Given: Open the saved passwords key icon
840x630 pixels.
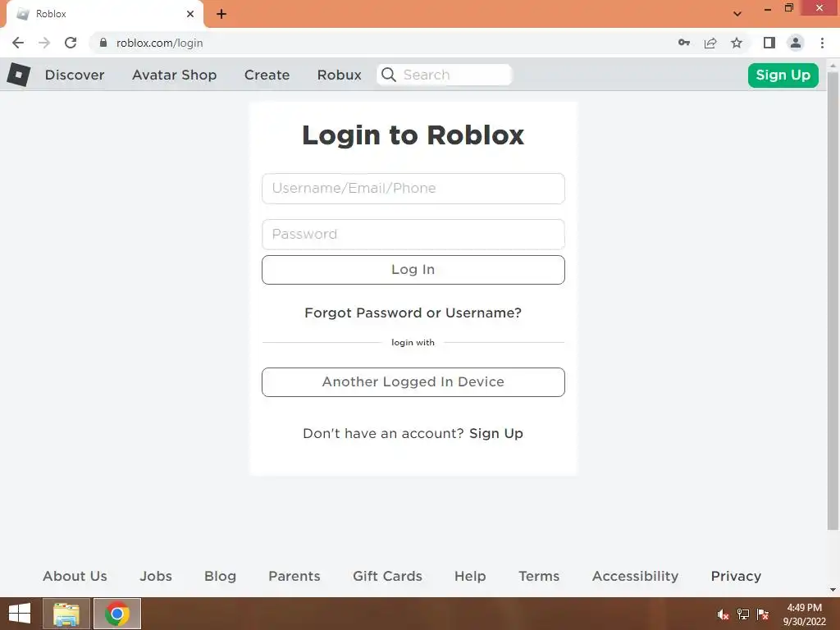Looking at the screenshot, I should coord(684,43).
